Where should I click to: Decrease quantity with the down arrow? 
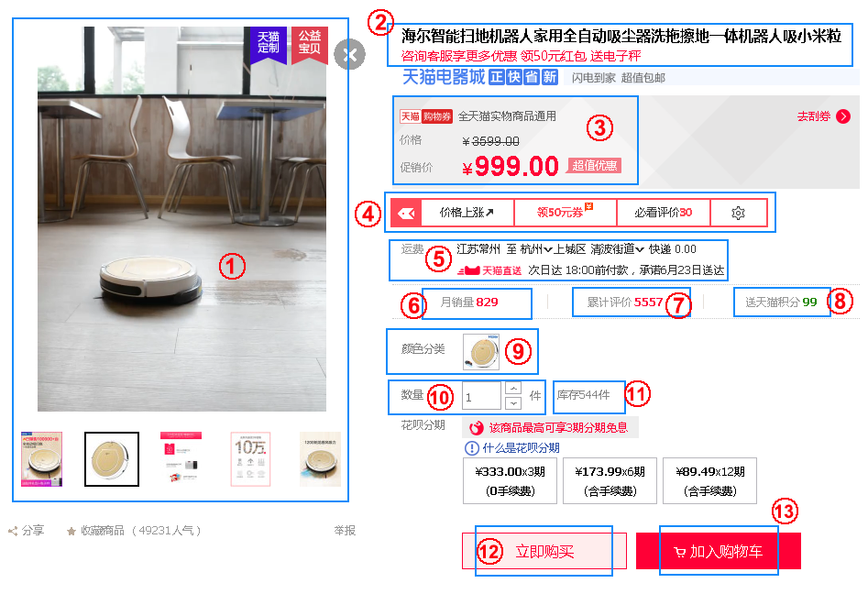pos(513,403)
